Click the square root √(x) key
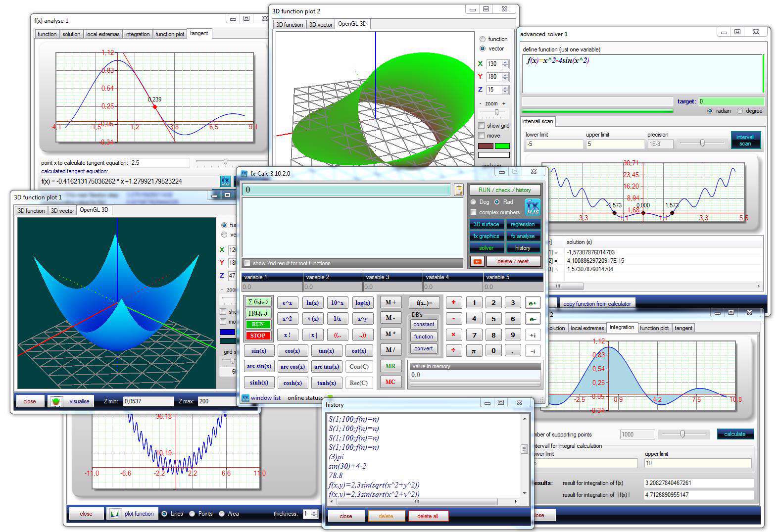 click(x=312, y=319)
